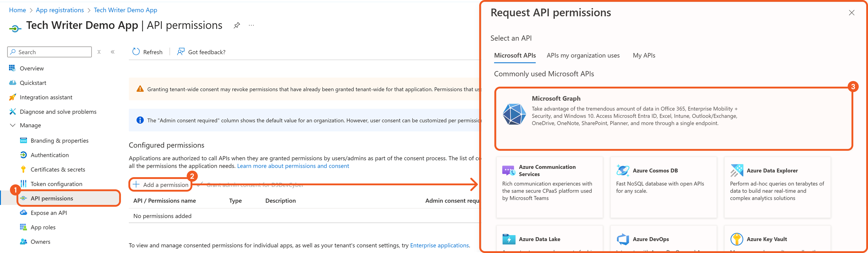This screenshot has width=868, height=253.
Task: Click the Enterprise applications link
Action: pos(439,245)
